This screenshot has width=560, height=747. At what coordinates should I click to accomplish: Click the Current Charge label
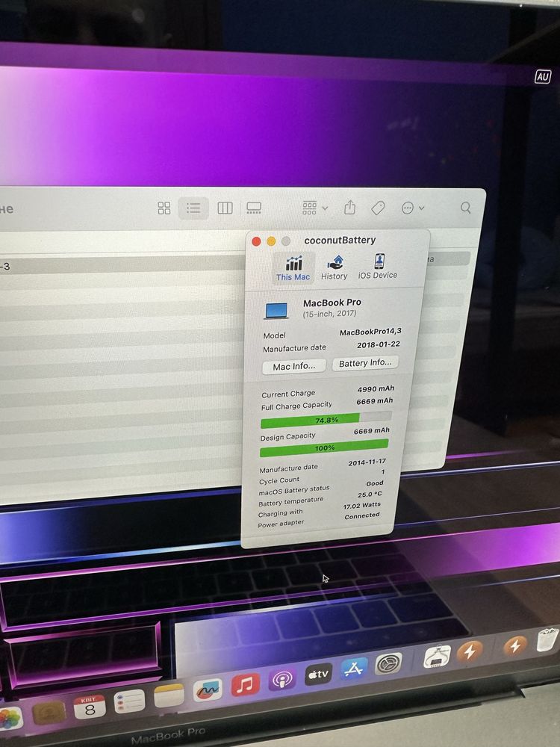point(288,394)
